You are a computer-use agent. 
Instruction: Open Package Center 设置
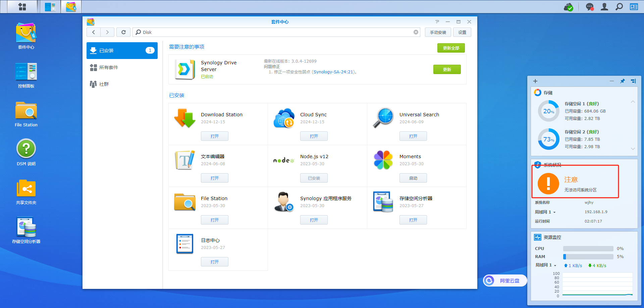pos(462,32)
